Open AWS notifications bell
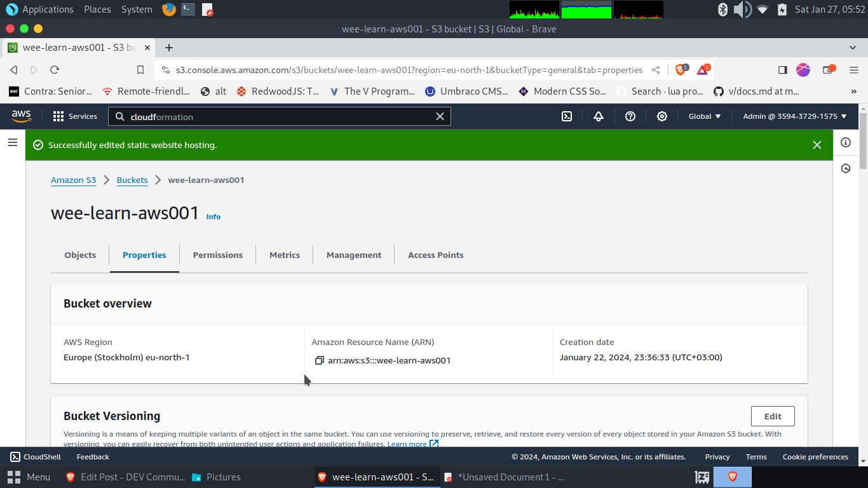The image size is (868, 488). [x=599, y=116]
